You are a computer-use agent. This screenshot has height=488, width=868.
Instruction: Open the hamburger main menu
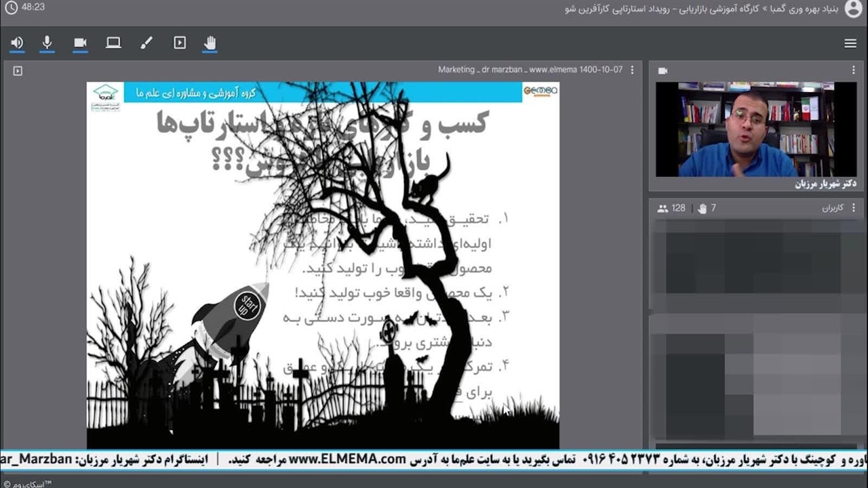tap(850, 43)
